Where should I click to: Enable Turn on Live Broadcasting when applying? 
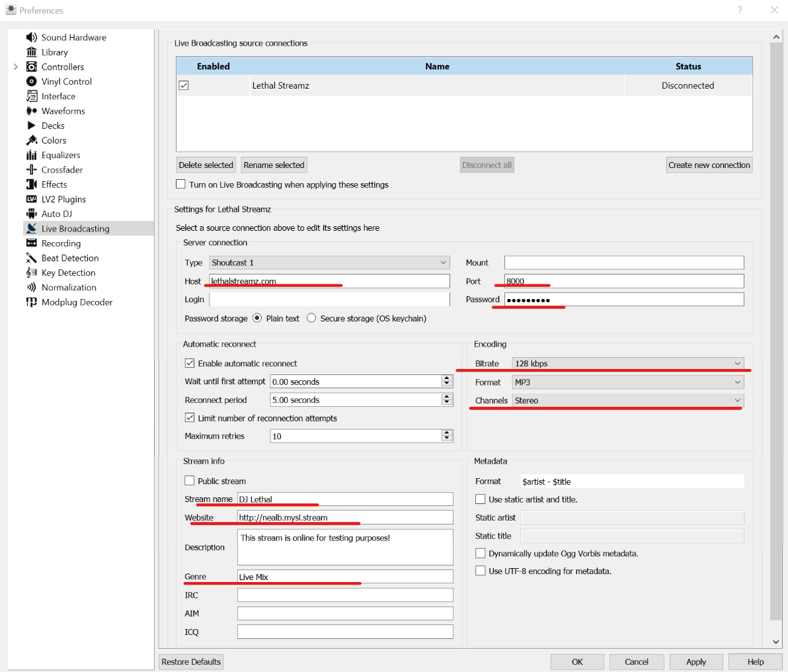click(180, 184)
